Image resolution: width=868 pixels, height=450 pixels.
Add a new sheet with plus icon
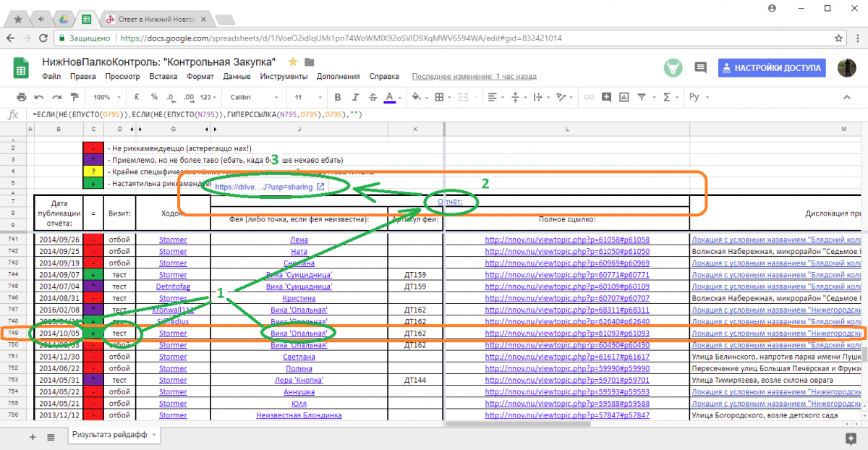(32, 437)
